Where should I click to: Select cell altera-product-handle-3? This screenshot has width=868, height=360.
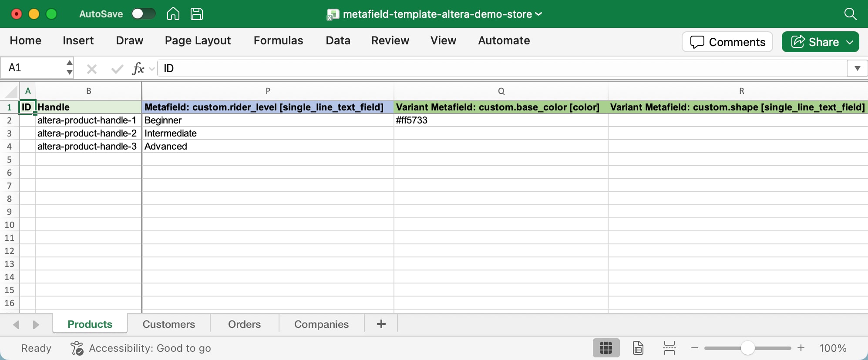point(88,146)
